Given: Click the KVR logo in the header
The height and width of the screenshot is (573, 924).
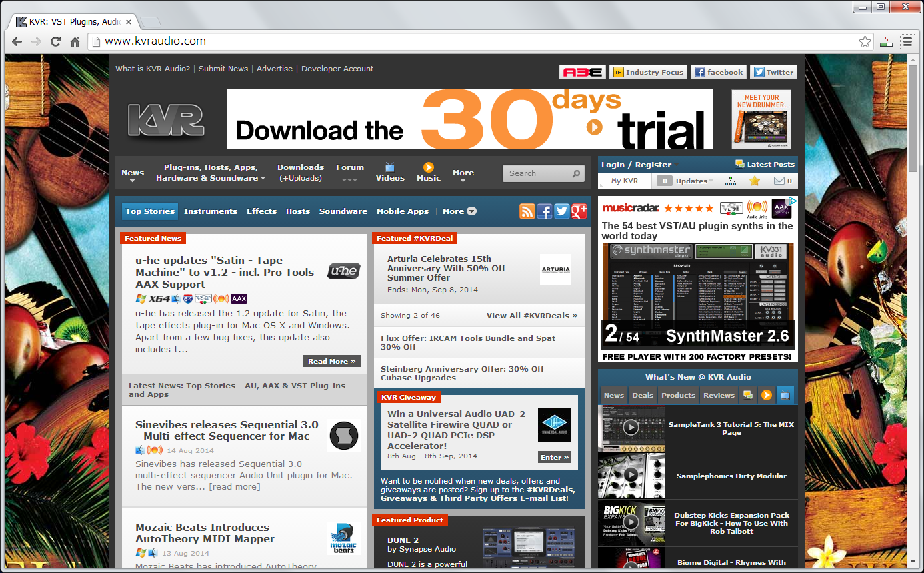Looking at the screenshot, I should pyautogui.click(x=166, y=121).
